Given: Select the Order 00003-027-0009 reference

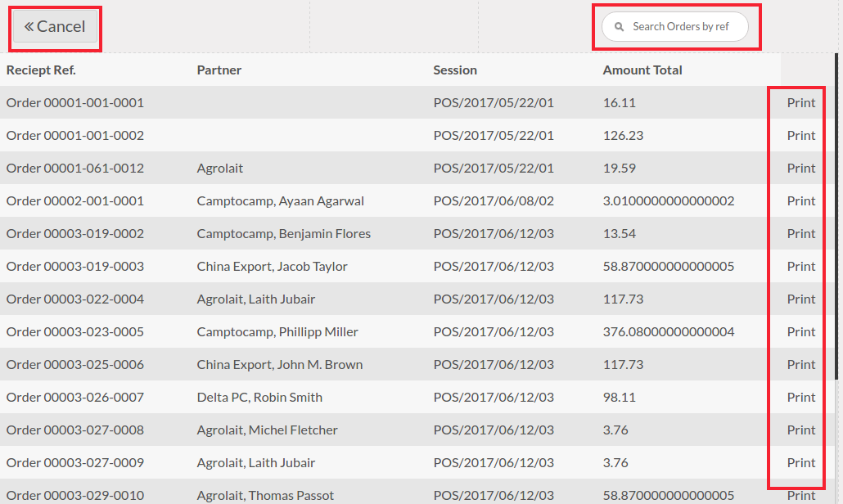Looking at the screenshot, I should pos(75,463).
